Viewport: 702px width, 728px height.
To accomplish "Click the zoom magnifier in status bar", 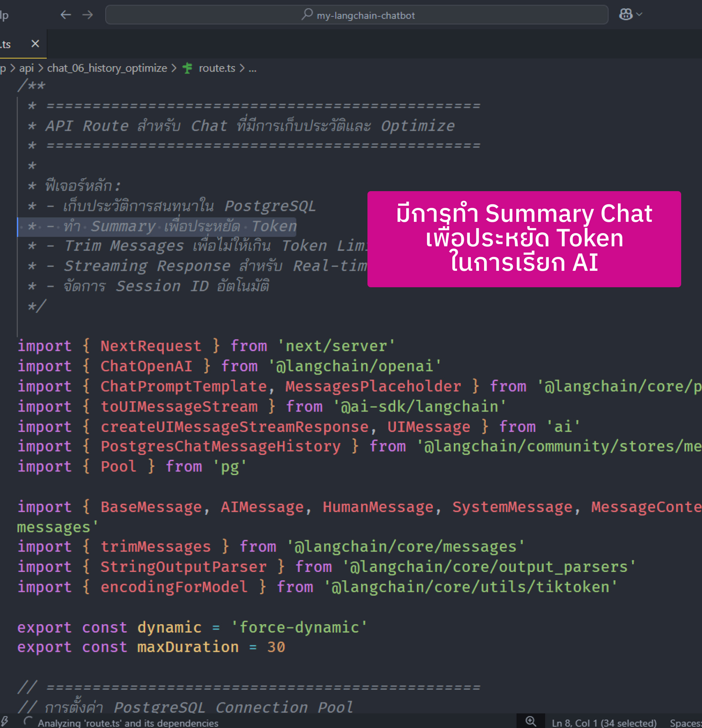I will (x=531, y=721).
